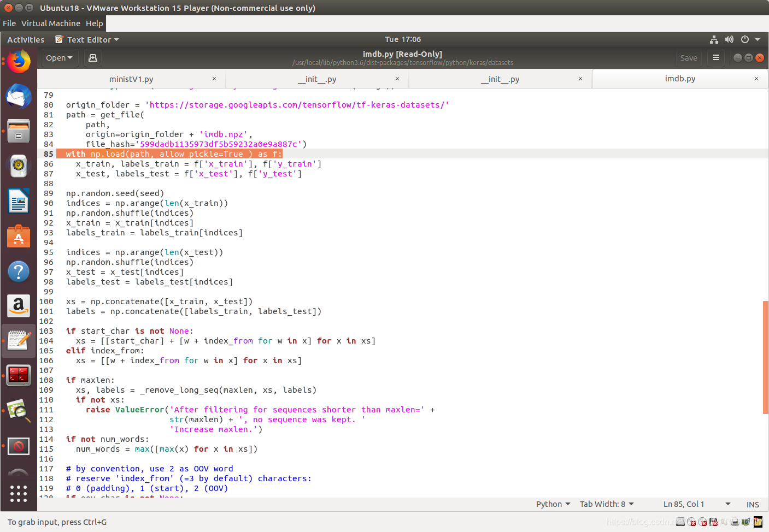Open the Tab Width: 8 dropdown
The height and width of the screenshot is (532, 769).
(x=607, y=504)
